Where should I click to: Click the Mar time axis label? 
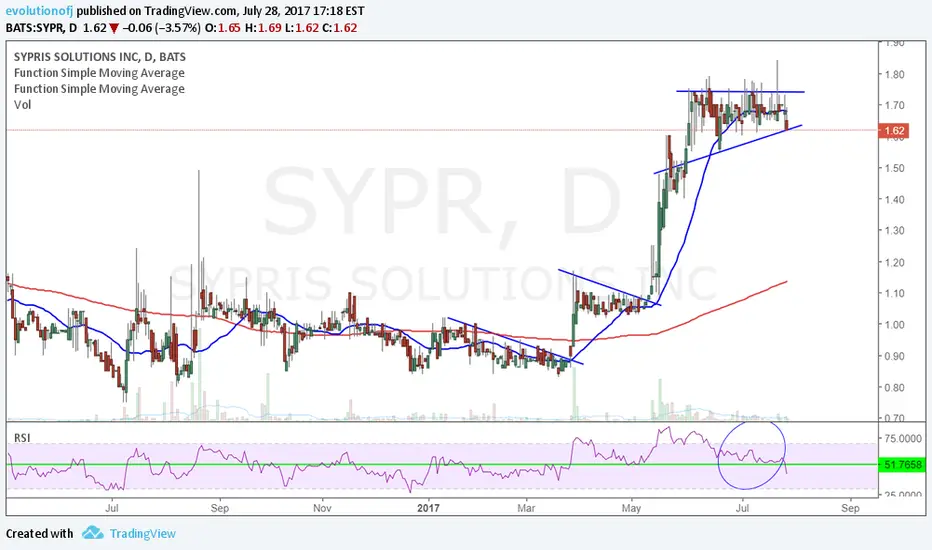point(527,508)
